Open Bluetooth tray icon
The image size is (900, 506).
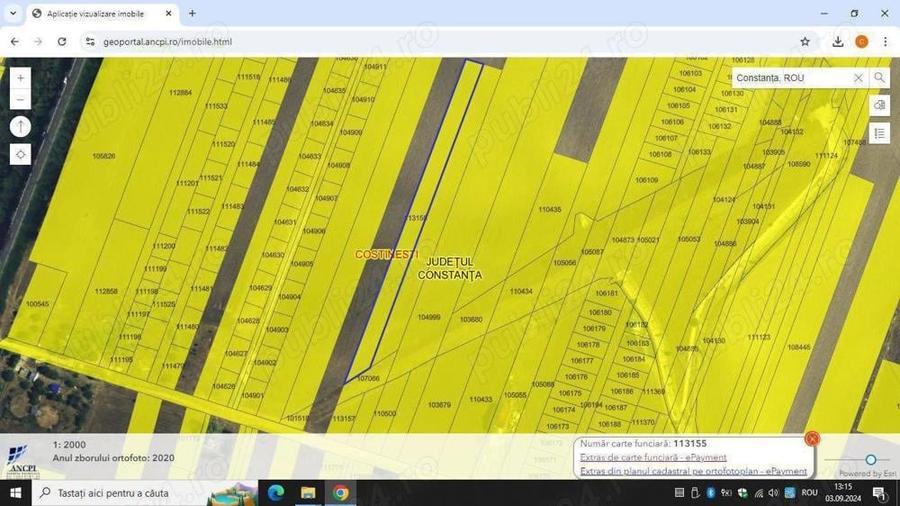(711, 493)
